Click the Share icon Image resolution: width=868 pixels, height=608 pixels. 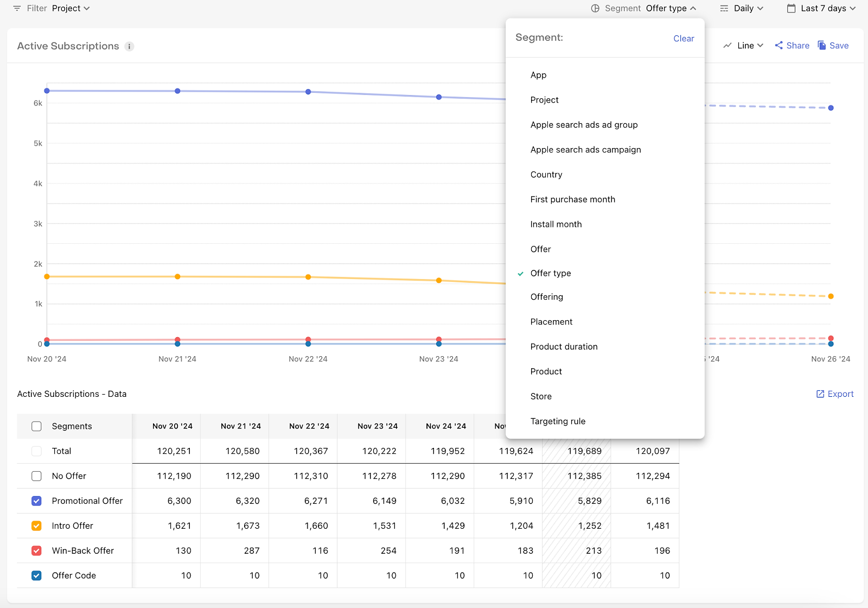pyautogui.click(x=779, y=46)
